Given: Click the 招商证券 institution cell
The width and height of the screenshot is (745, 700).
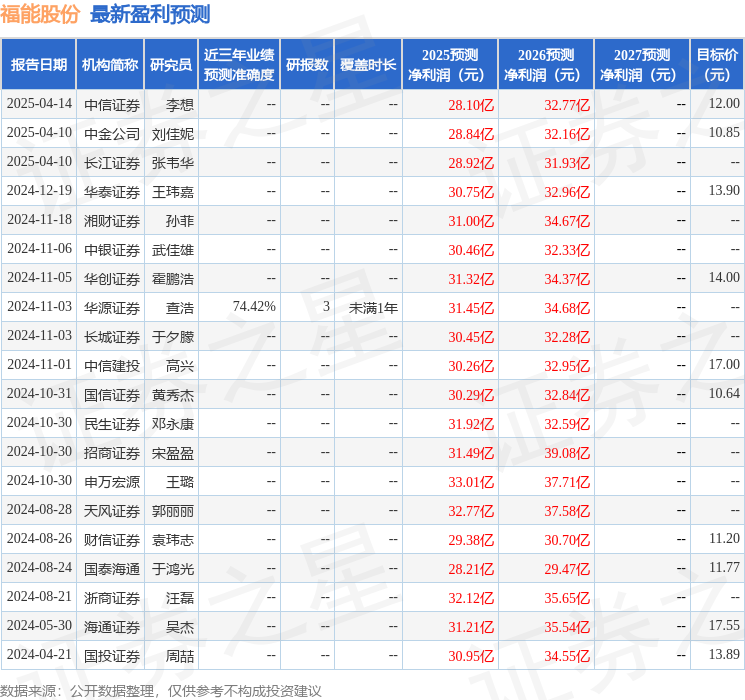Looking at the screenshot, I should [x=112, y=453].
